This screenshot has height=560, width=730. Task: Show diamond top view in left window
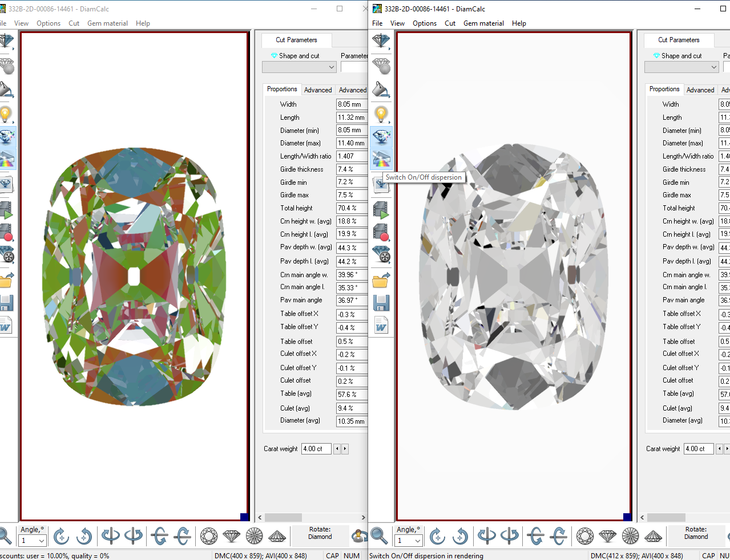click(209, 536)
